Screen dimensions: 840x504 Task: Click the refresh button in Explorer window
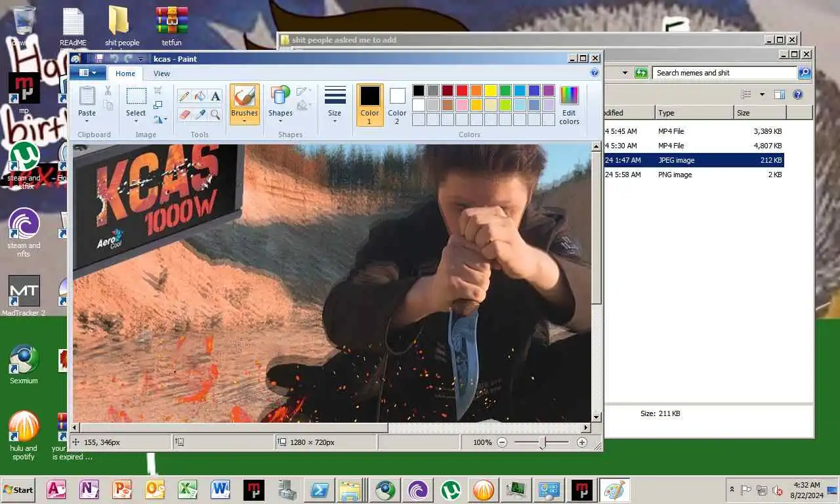[641, 73]
